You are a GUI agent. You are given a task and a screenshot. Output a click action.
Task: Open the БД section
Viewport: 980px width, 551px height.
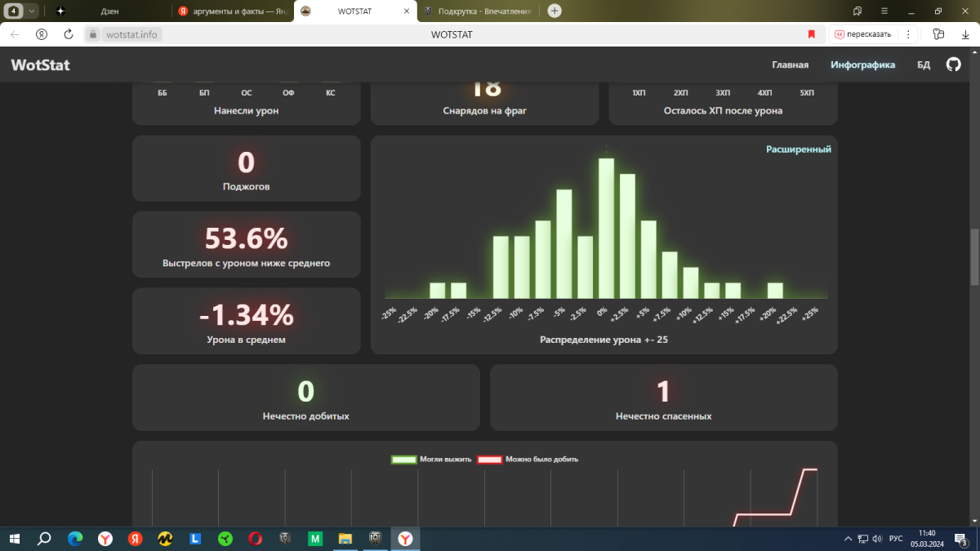pyautogui.click(x=924, y=65)
